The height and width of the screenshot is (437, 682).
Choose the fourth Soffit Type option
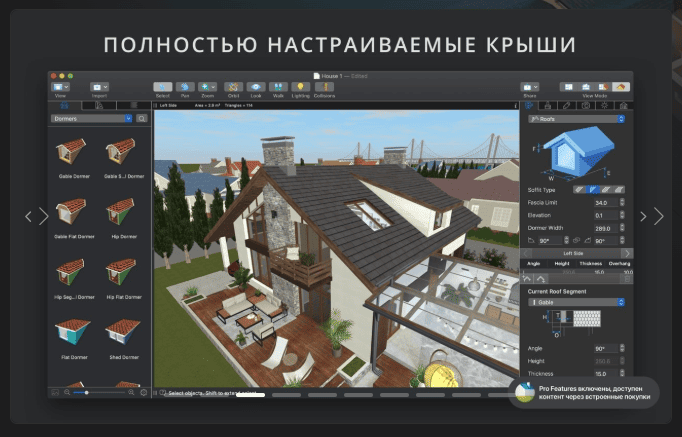coord(618,190)
